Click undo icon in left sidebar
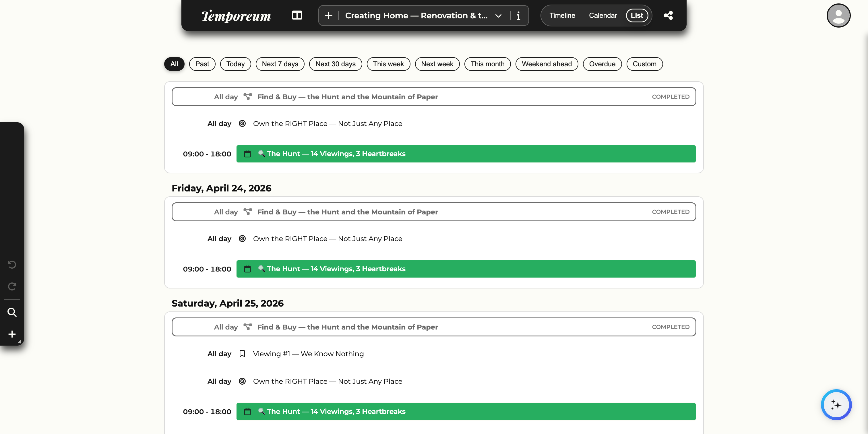The height and width of the screenshot is (434, 868). tap(12, 265)
